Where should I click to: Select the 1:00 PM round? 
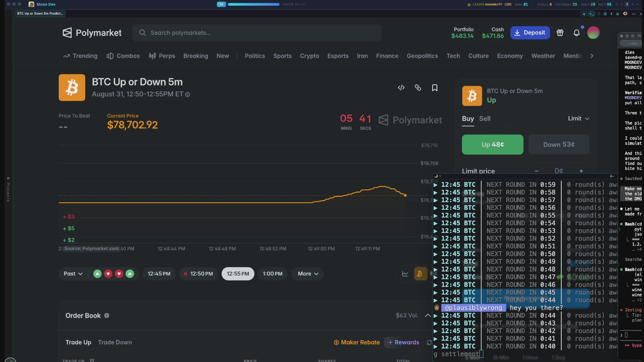point(273,274)
